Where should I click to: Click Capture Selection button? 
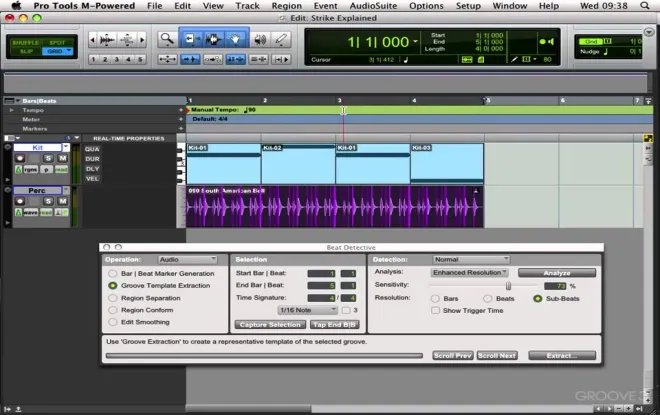click(x=270, y=325)
